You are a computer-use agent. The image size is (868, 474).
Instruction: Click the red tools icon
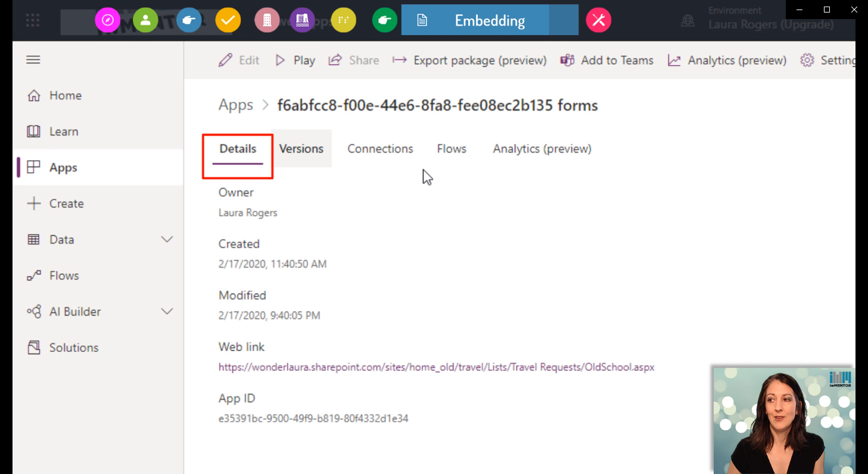(x=599, y=21)
